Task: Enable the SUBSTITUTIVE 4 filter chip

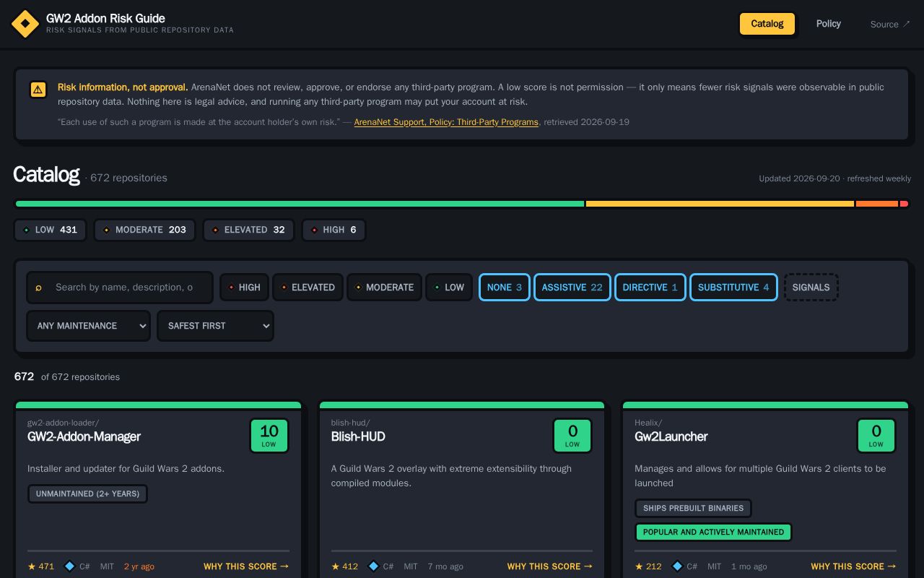Action: tap(733, 288)
